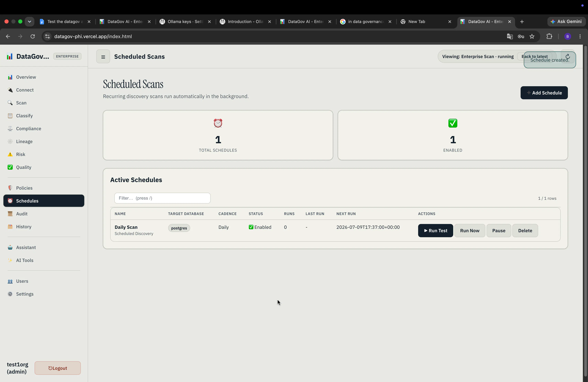The height and width of the screenshot is (382, 588).
Task: Go to Quality section
Action: (44, 167)
